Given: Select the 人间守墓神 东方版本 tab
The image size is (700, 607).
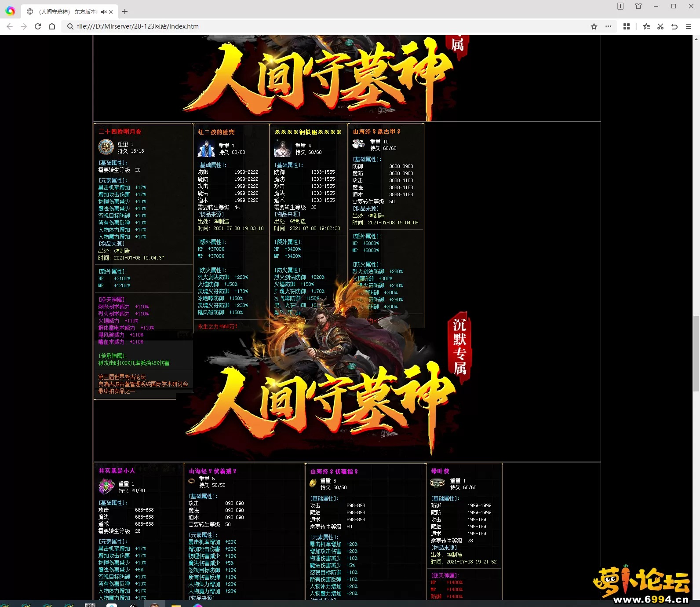Looking at the screenshot, I should [x=69, y=12].
